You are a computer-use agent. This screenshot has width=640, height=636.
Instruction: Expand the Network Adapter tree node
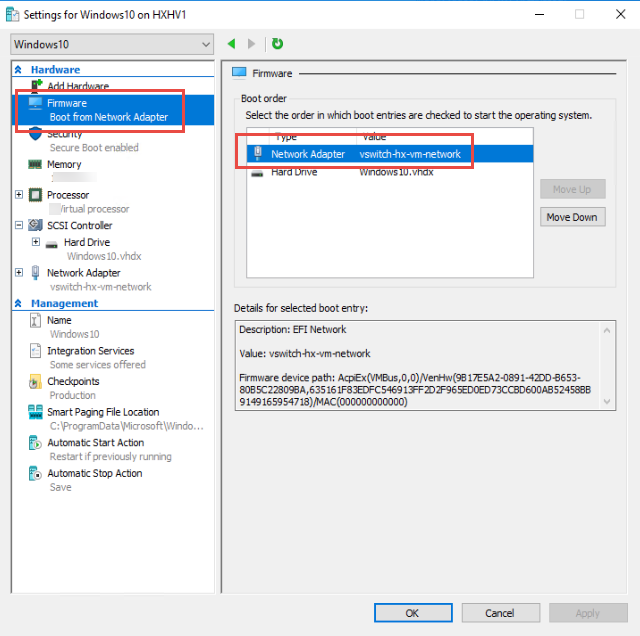click(x=19, y=272)
